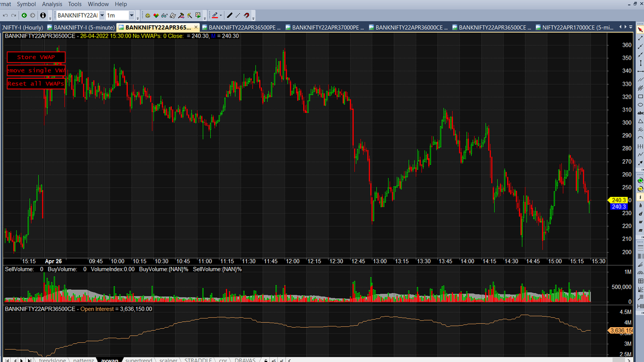Open the Tools menu
This screenshot has height=362, width=644.
point(75,4)
